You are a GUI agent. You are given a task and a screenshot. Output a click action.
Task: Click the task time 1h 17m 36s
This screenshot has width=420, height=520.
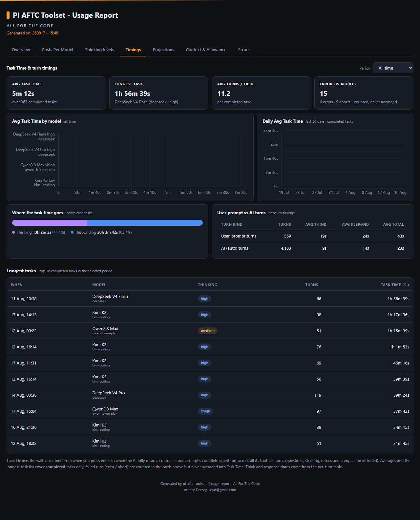coord(398,315)
